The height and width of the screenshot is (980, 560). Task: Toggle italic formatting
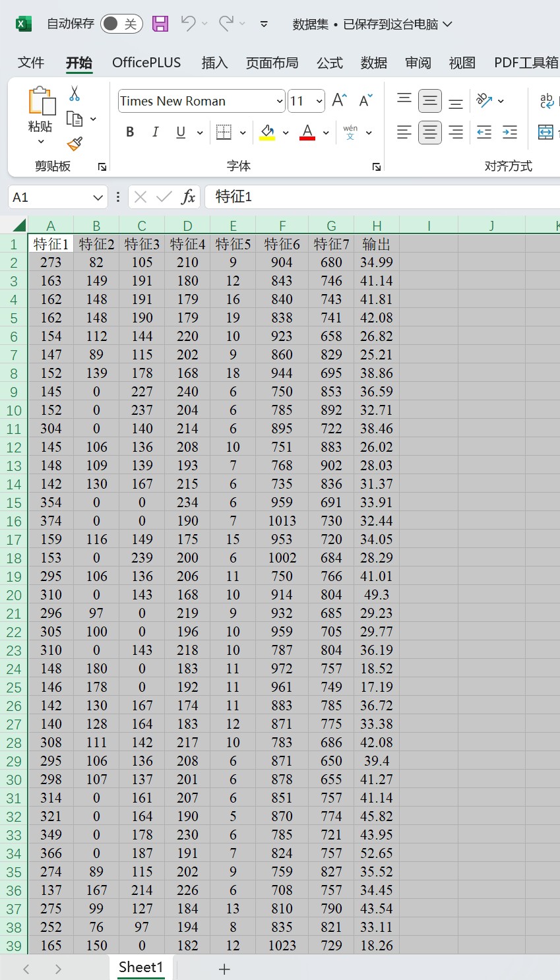coord(155,132)
